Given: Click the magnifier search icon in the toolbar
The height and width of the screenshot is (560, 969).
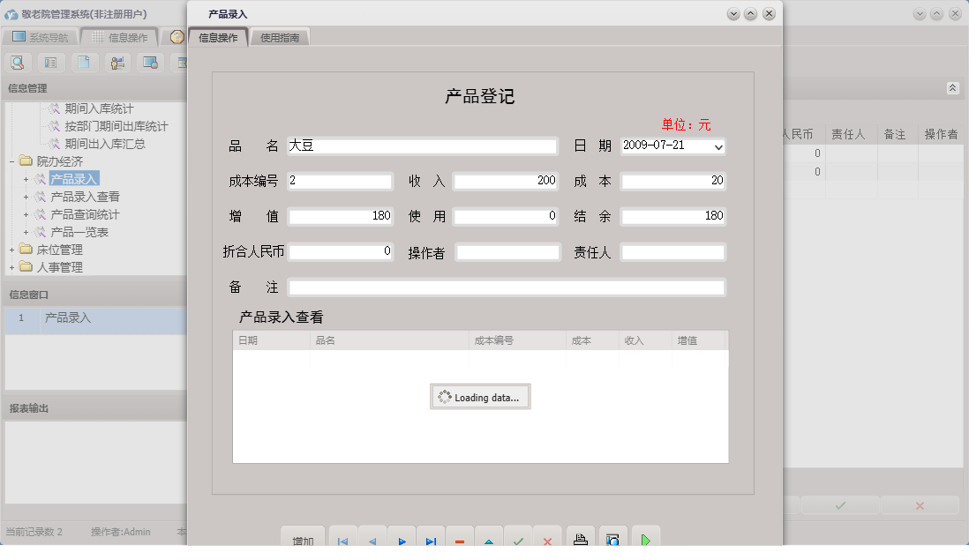Looking at the screenshot, I should 18,63.
